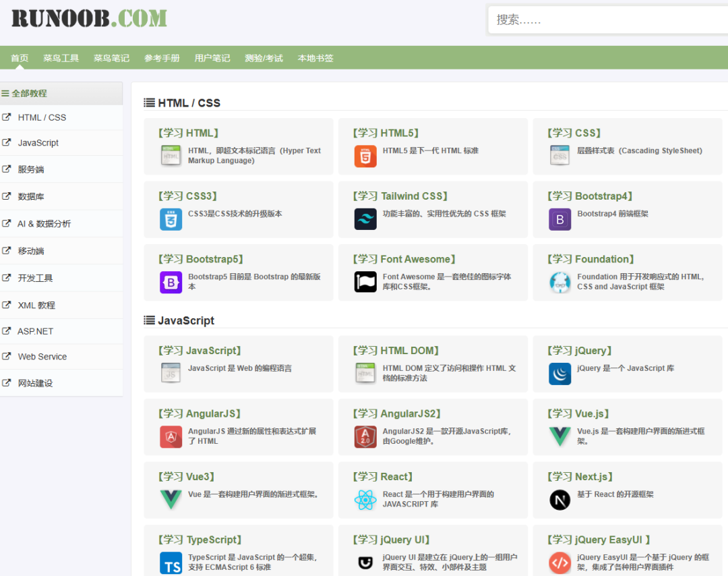
Task: Click the CSS document icon in 学习 CSS card
Action: pyautogui.click(x=560, y=156)
